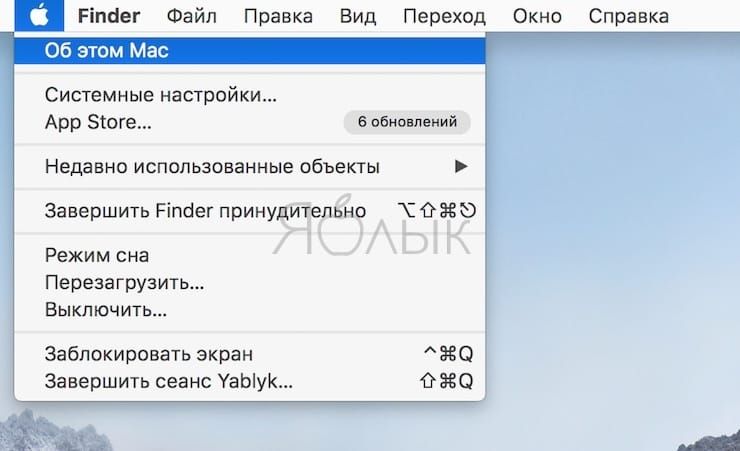The height and width of the screenshot is (451, 740).
Task: Open the Справка menu
Action: point(629,16)
